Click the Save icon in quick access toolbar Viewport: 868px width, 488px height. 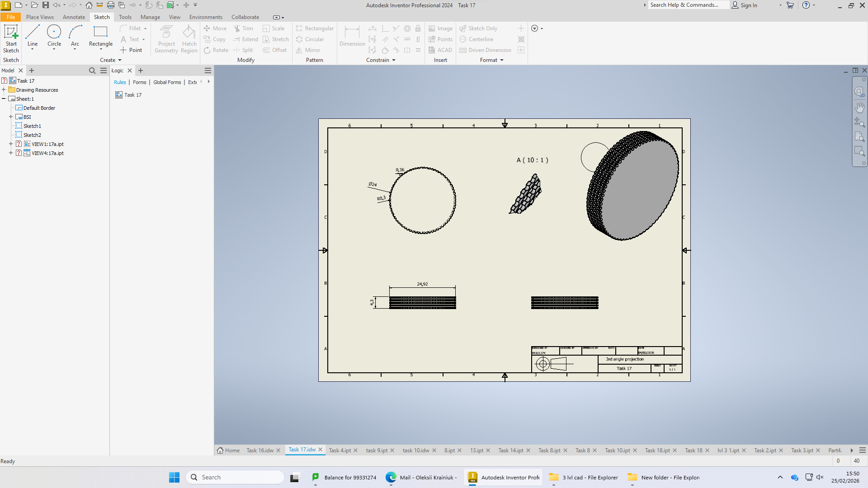tap(46, 5)
